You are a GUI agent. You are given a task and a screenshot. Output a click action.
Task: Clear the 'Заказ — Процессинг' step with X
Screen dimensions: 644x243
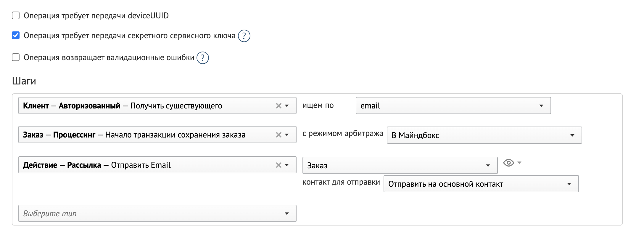pyautogui.click(x=278, y=135)
